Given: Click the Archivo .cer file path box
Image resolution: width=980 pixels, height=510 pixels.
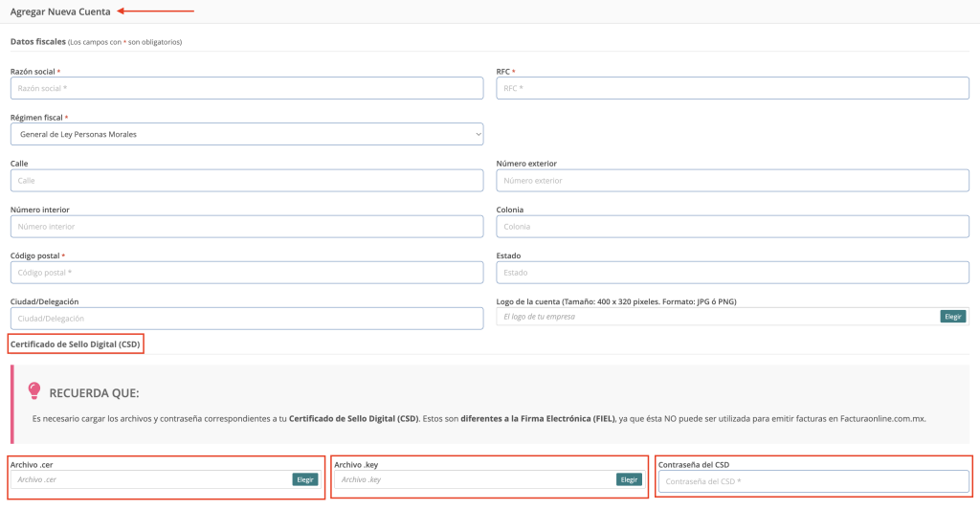Looking at the screenshot, I should pos(151,479).
